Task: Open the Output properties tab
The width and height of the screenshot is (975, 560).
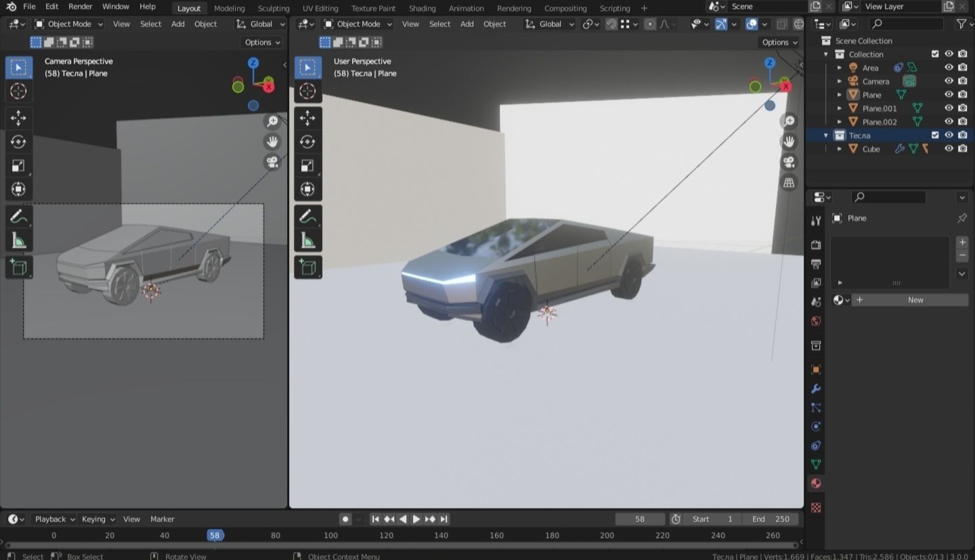Action: point(816,263)
